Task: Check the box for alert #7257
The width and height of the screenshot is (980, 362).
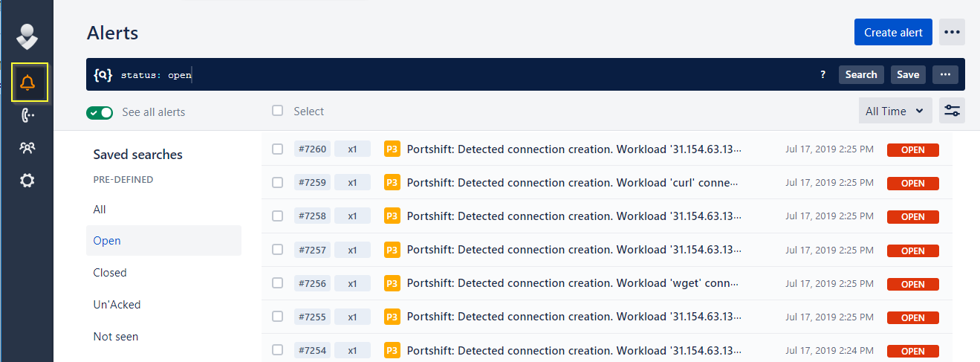Action: [x=277, y=250]
